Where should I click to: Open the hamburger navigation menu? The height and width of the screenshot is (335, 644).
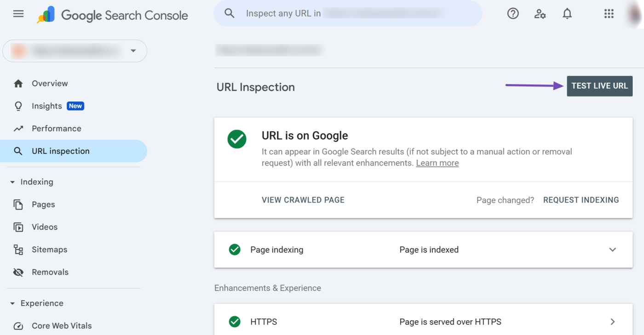pos(18,14)
